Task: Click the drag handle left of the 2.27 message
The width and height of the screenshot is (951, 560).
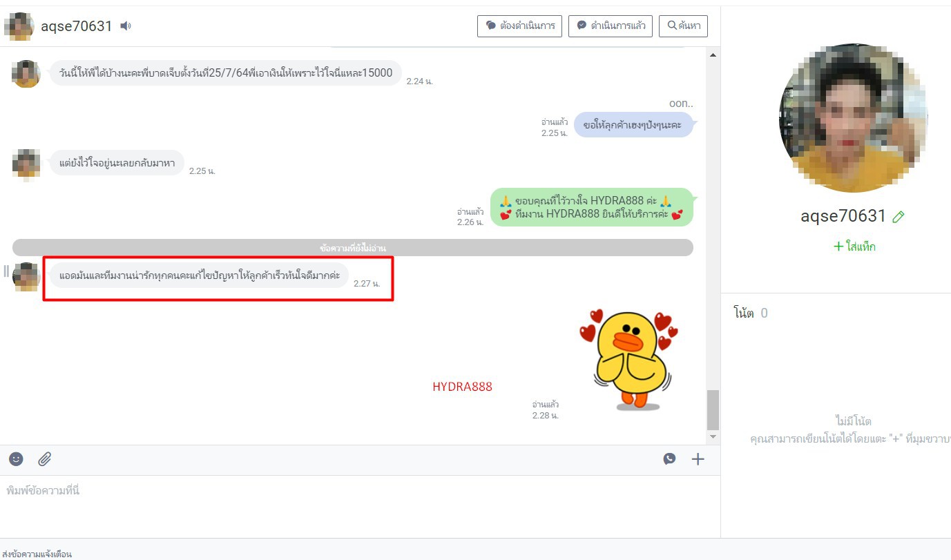Action: coord(6,271)
